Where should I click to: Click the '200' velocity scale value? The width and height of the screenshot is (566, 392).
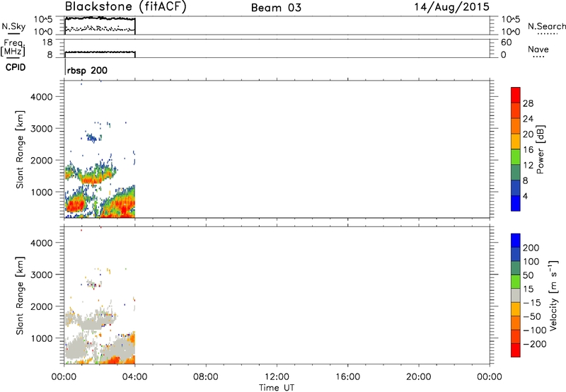pyautogui.click(x=531, y=248)
